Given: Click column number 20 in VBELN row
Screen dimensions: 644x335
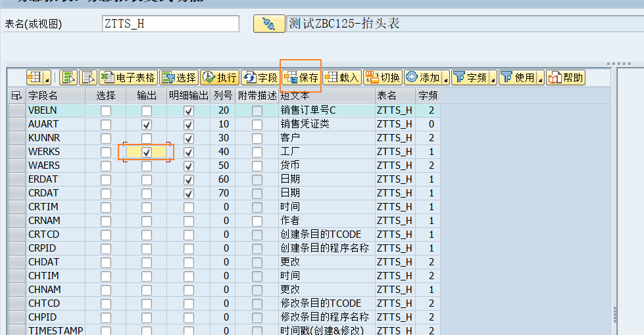Looking at the screenshot, I should point(224,110).
